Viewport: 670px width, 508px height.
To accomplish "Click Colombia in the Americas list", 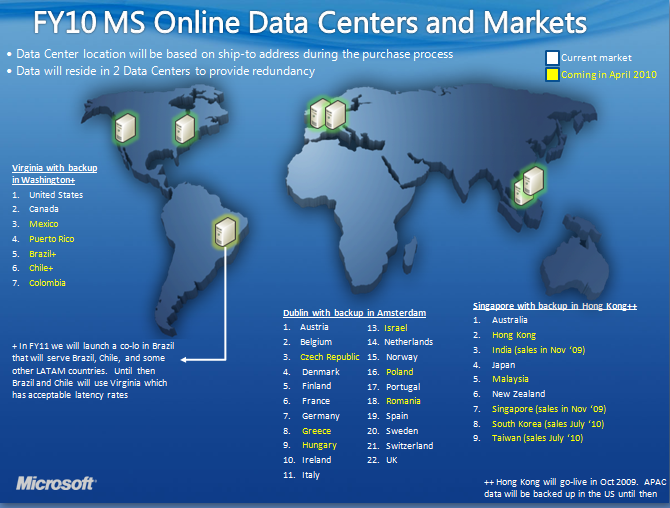I will pyautogui.click(x=47, y=283).
